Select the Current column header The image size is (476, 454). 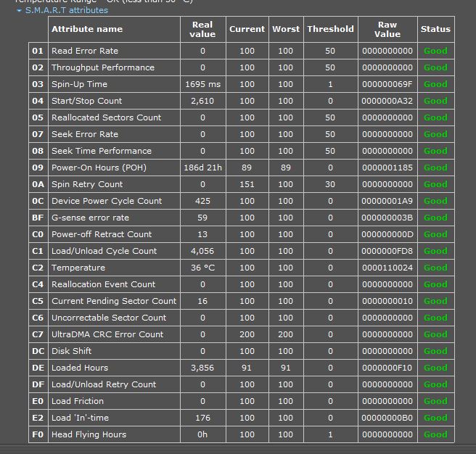point(247,29)
